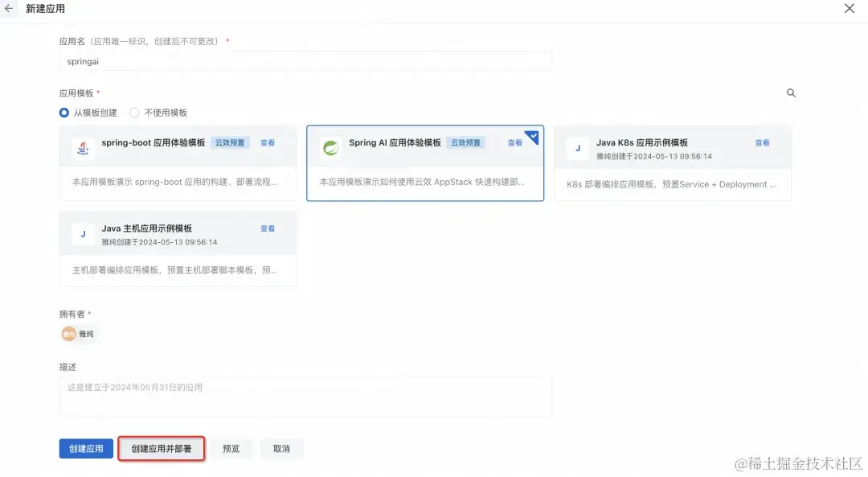Click K8s 部署编排应用模板 description text
The width and height of the screenshot is (868, 477).
click(671, 184)
